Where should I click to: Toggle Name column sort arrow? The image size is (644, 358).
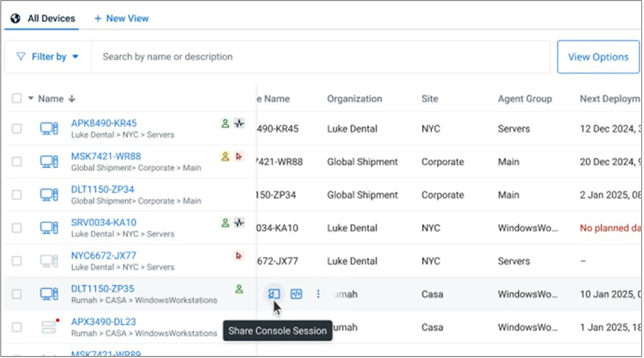pyautogui.click(x=72, y=99)
